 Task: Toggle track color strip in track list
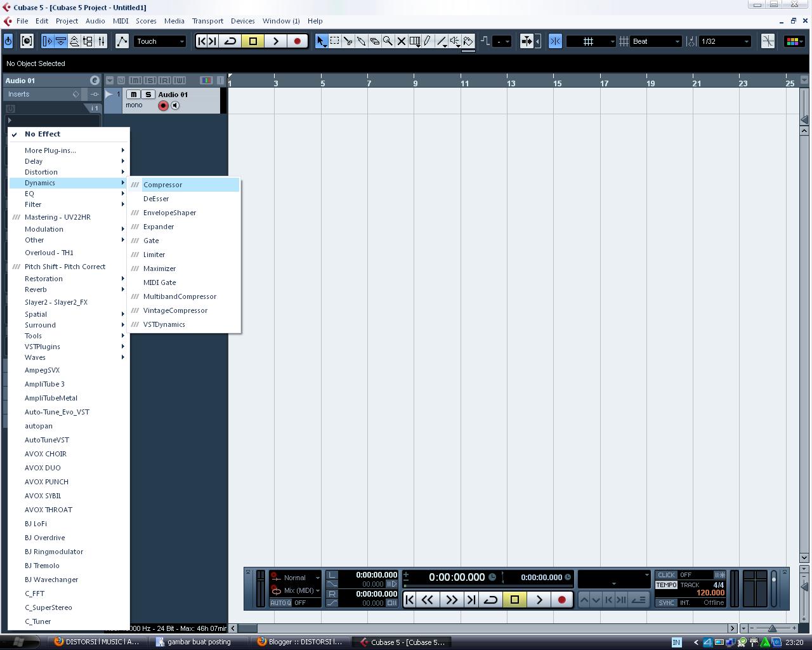(206, 81)
